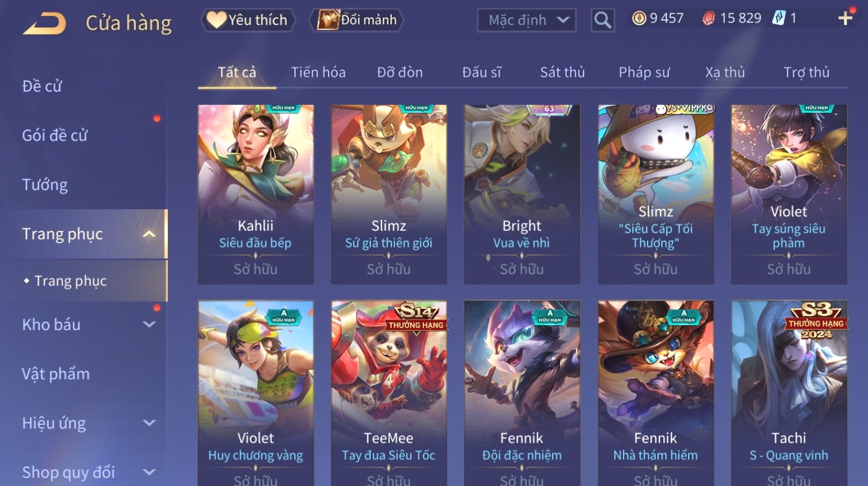Expand the Hiệu ứng sidebar section
Viewport: 868px width, 486px height.
pyautogui.click(x=149, y=423)
